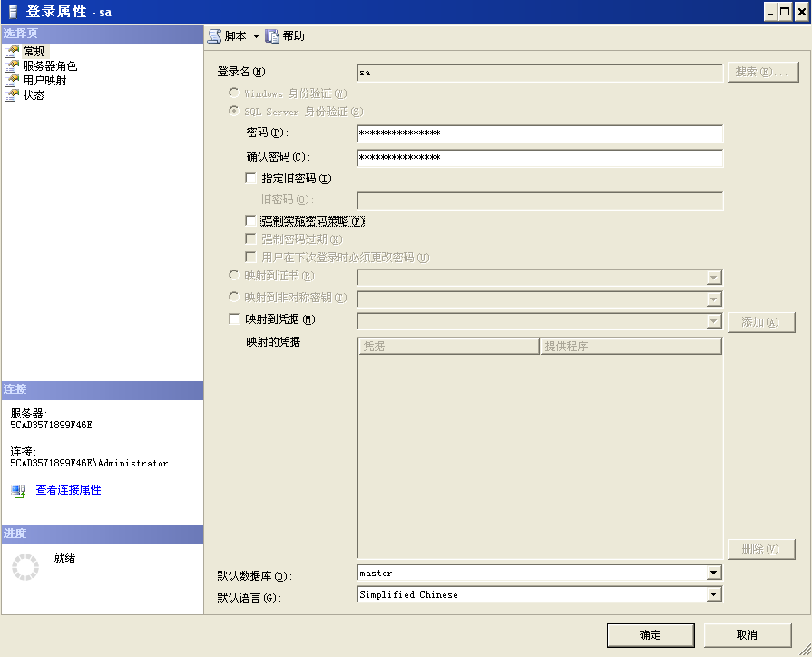The height and width of the screenshot is (657, 812).
Task: Click the 脚本 toolbar icon
Action: [x=214, y=35]
